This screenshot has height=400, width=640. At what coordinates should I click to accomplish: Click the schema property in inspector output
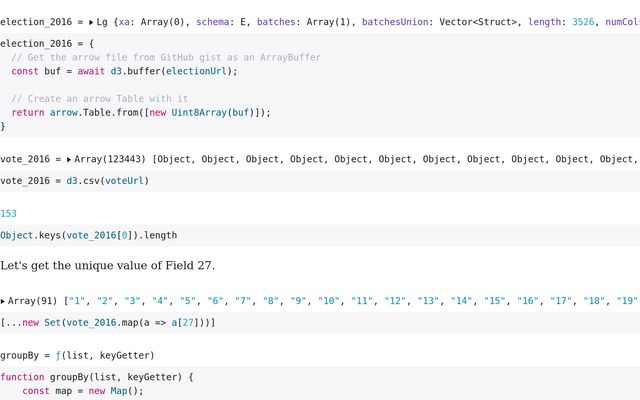213,22
